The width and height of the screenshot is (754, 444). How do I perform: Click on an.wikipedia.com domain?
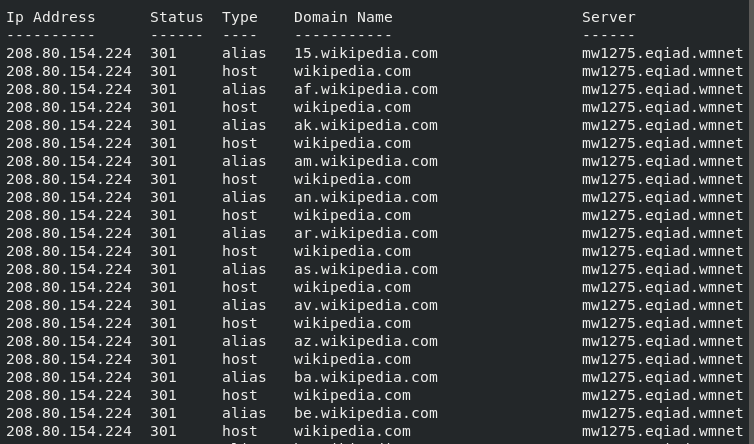click(365, 198)
